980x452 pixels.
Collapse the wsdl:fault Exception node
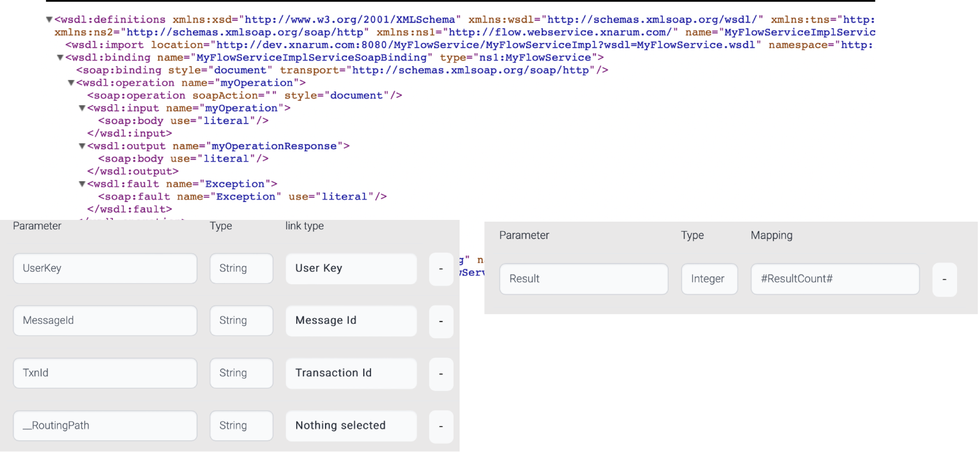[x=82, y=184]
